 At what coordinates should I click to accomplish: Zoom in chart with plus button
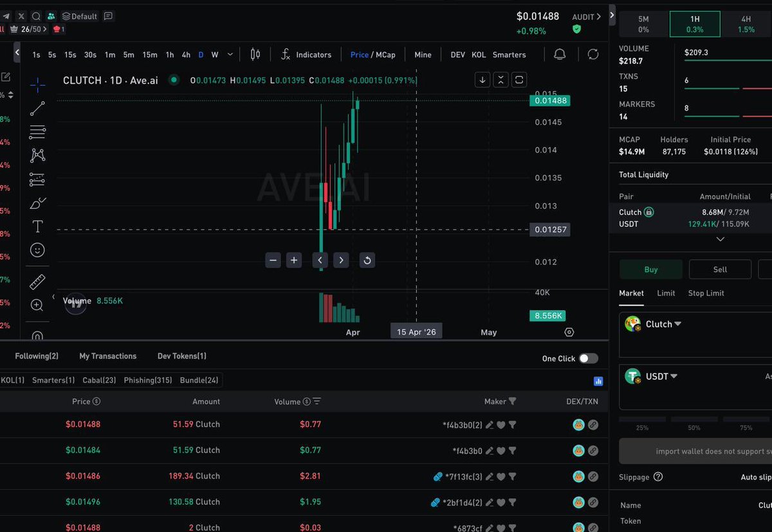pyautogui.click(x=294, y=260)
